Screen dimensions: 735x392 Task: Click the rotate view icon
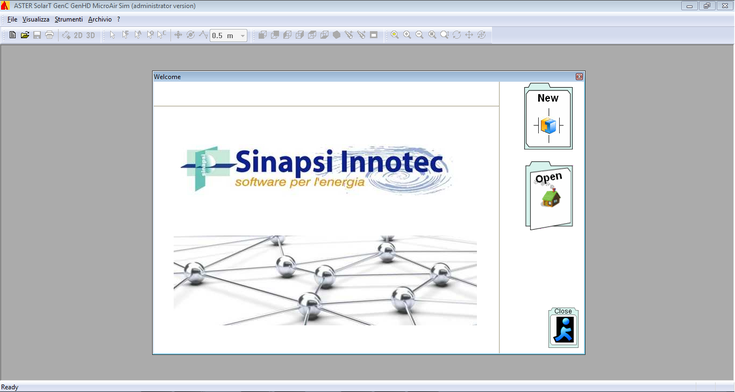click(x=457, y=35)
